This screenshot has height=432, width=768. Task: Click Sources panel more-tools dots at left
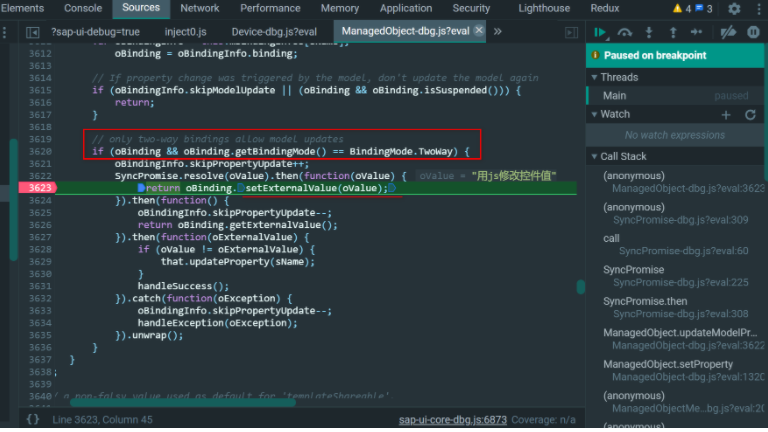coord(4,32)
